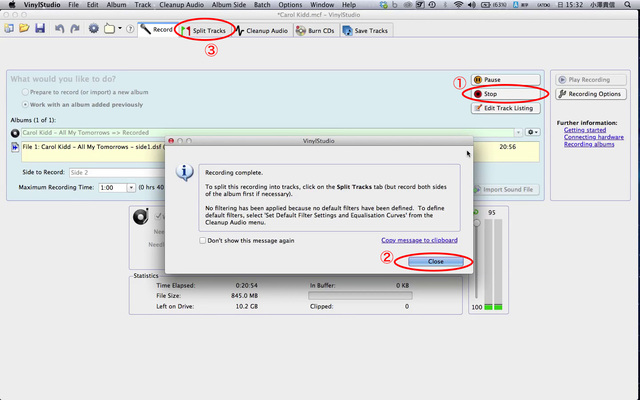The width and height of the screenshot is (640, 400).
Task: Open the Side to Record dropdown
Action: click(x=117, y=173)
